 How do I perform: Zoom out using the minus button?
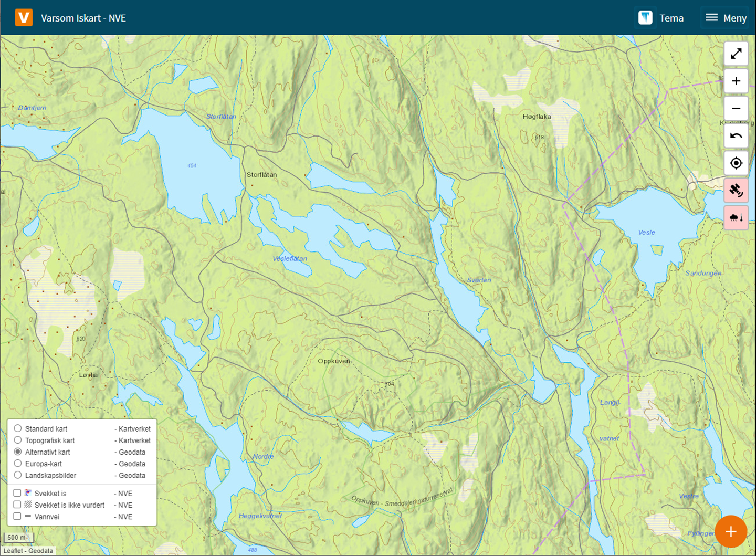(736, 109)
